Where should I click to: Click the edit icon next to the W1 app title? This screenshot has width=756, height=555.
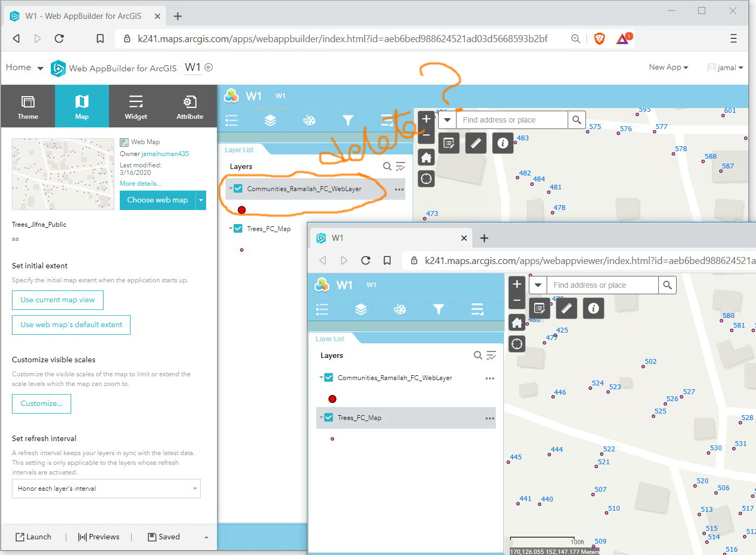coord(209,67)
